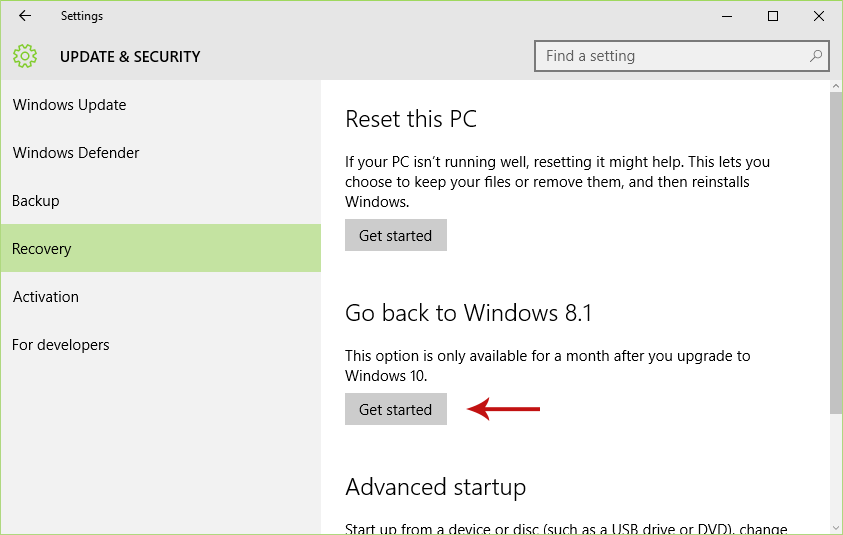Click Get started under Reset this PC
The width and height of the screenshot is (843, 535).
[396, 235]
